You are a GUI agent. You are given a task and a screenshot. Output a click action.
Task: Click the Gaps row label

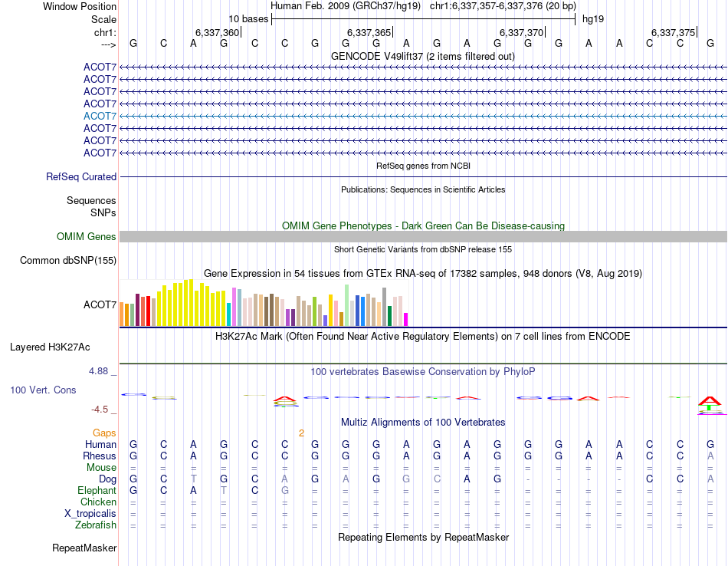point(104,433)
